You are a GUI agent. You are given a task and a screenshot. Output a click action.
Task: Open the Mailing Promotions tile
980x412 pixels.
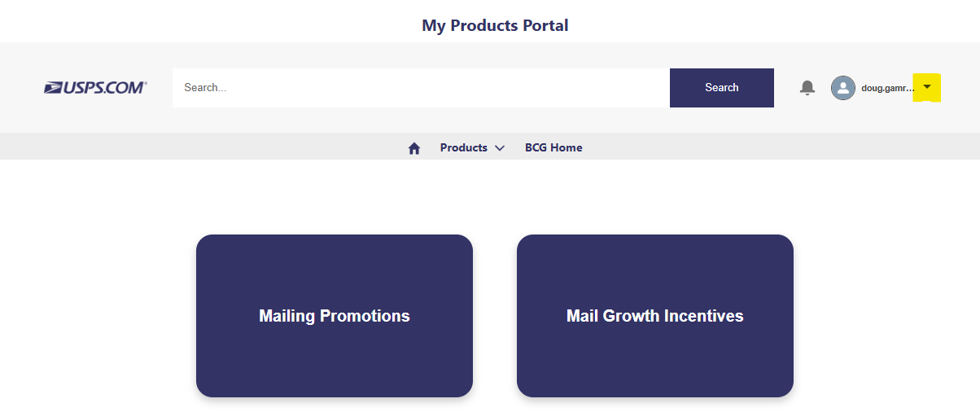pos(334,316)
